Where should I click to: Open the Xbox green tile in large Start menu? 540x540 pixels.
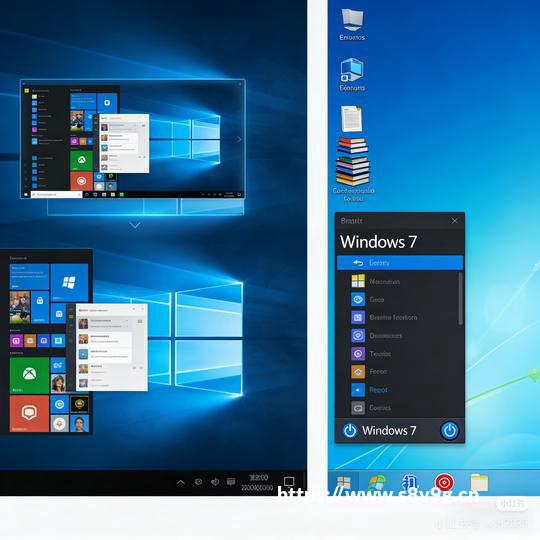(29, 375)
